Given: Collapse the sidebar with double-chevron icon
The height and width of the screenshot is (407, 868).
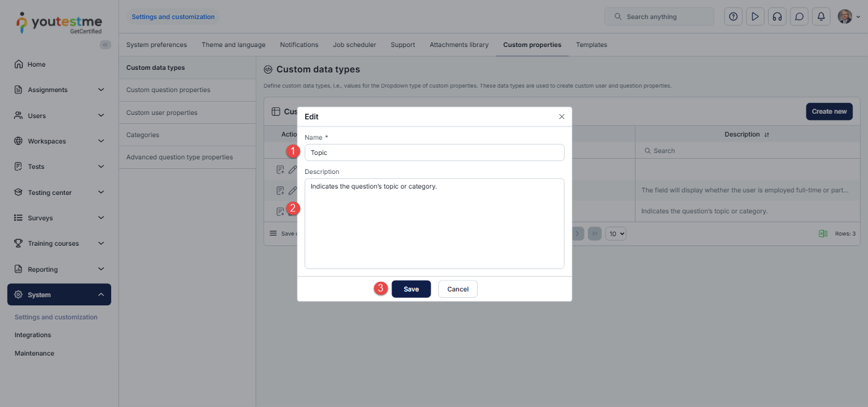Looking at the screenshot, I should pos(105,44).
